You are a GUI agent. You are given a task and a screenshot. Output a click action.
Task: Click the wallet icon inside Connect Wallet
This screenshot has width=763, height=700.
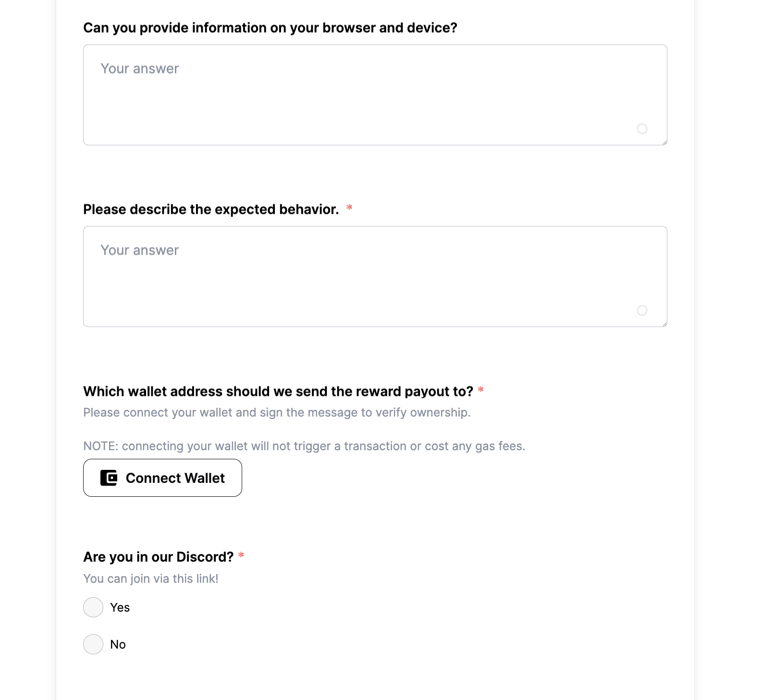109,478
